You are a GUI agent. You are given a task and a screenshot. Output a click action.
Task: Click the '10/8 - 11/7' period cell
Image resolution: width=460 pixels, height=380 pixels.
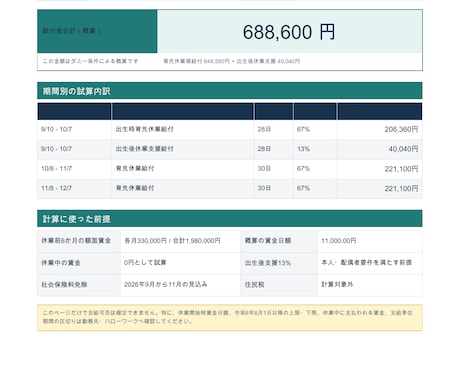pyautogui.click(x=57, y=169)
